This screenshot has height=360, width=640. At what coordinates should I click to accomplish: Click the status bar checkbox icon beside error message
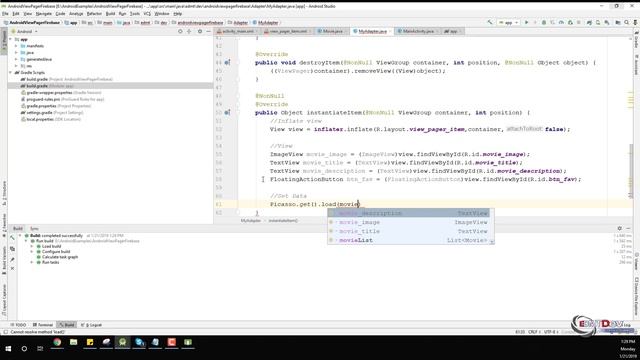[x=6, y=332]
